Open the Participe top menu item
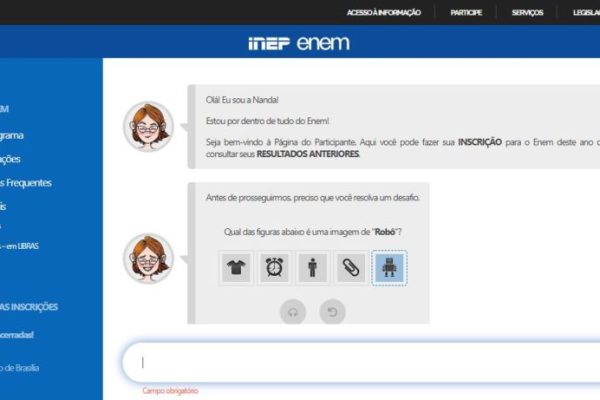 [466, 13]
